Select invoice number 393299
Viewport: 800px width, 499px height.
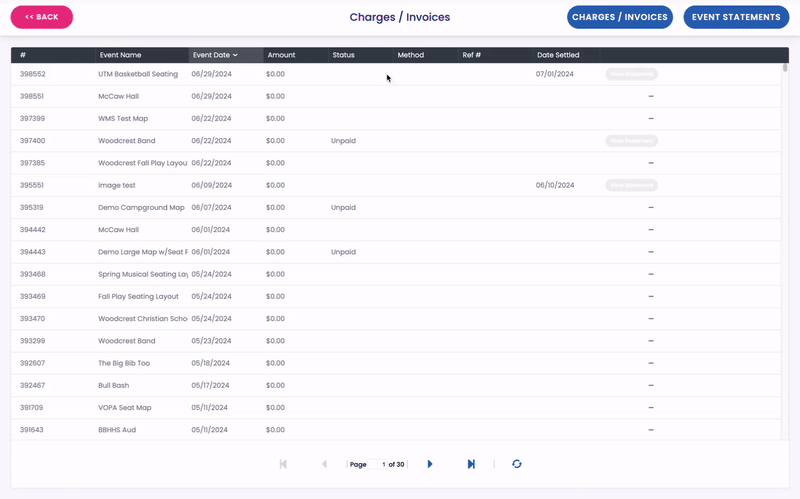pos(33,341)
